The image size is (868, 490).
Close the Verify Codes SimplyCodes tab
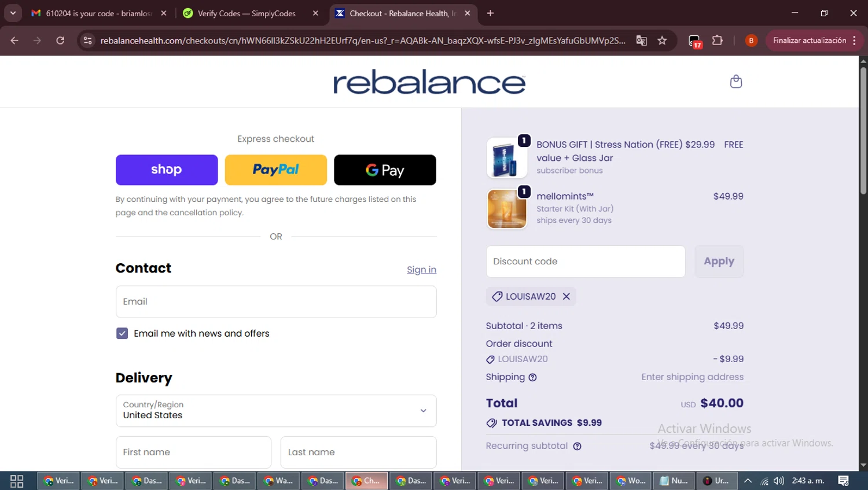(315, 13)
